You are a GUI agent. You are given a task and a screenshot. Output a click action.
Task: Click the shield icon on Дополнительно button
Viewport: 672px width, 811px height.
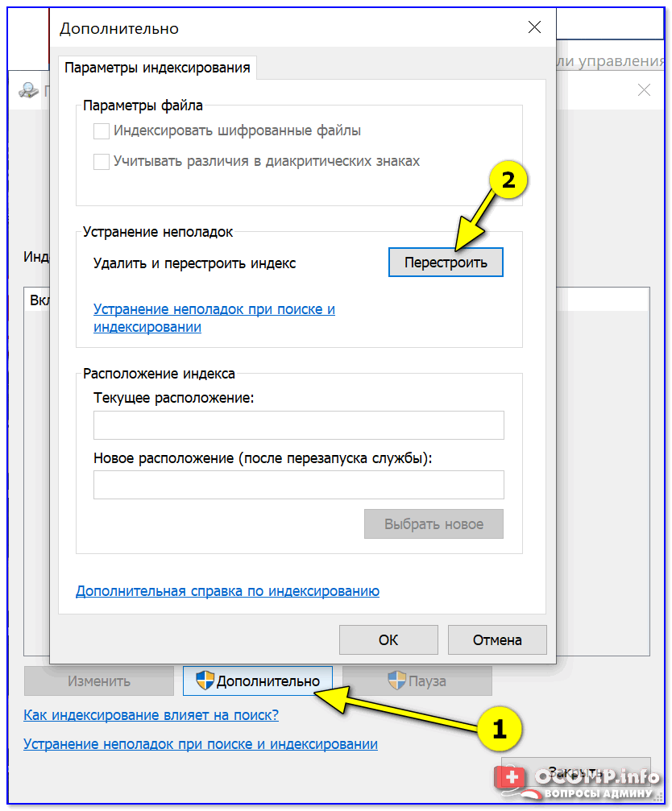205,681
